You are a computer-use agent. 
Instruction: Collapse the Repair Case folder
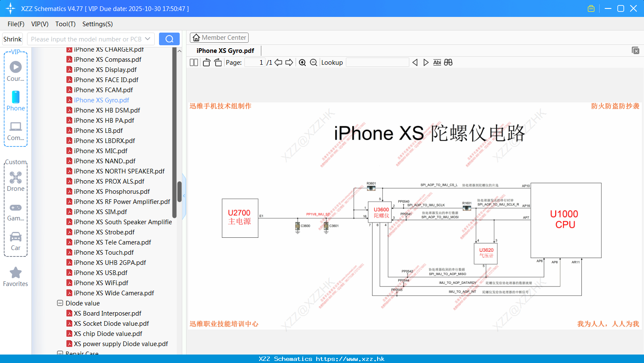(x=60, y=353)
